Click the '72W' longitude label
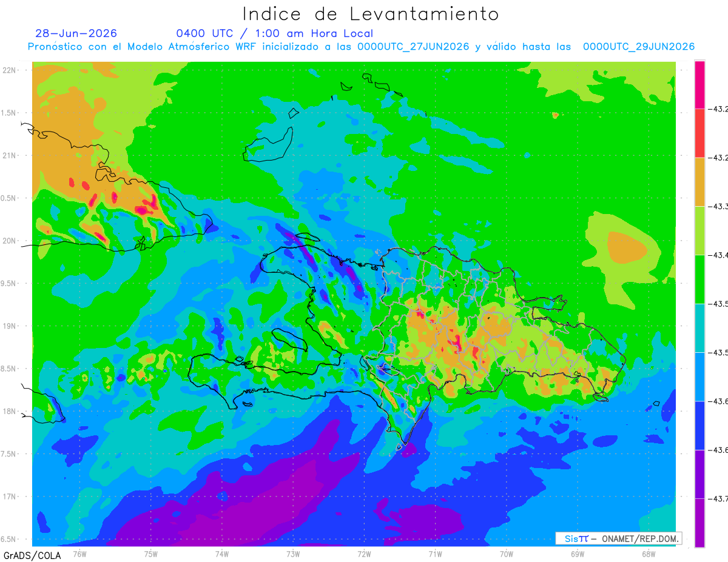The width and height of the screenshot is (728, 562). [x=364, y=554]
